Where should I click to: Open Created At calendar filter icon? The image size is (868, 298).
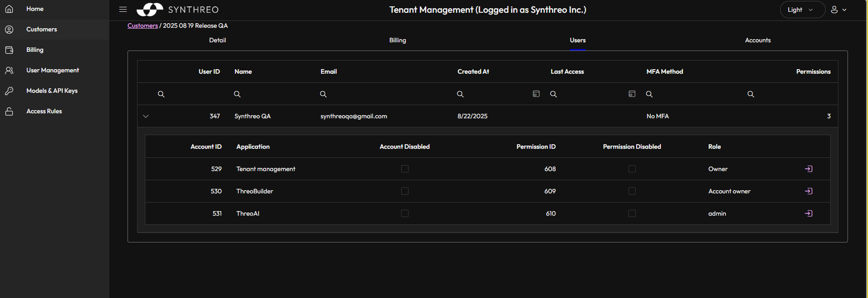tap(536, 94)
